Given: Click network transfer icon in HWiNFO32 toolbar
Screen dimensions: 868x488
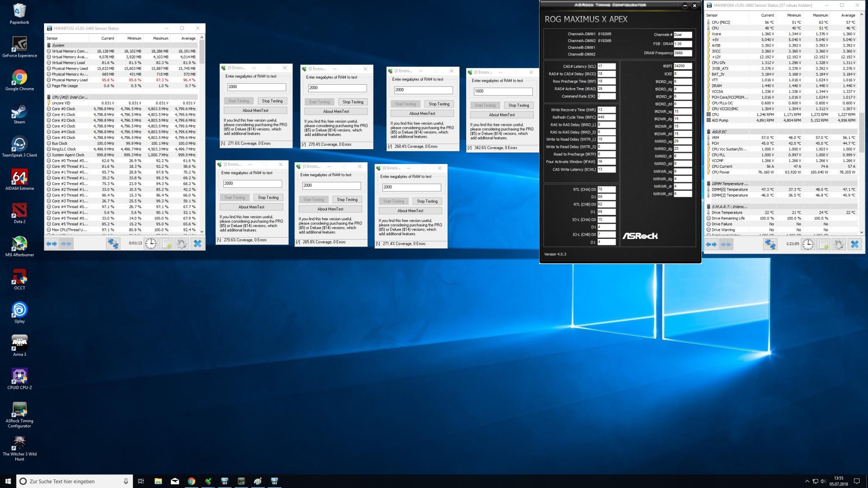Looking at the screenshot, I should (113, 244).
